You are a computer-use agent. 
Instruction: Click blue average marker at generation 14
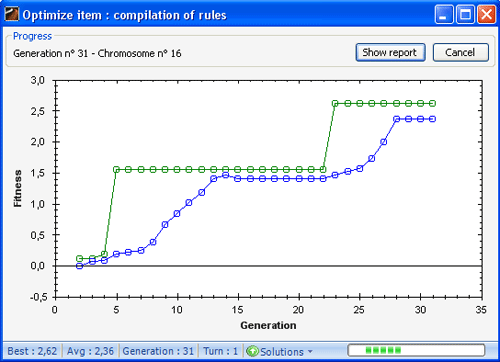[x=226, y=175]
